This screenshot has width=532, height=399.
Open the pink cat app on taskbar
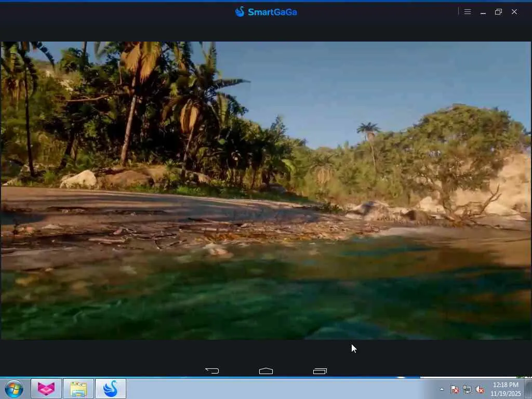[x=46, y=389]
